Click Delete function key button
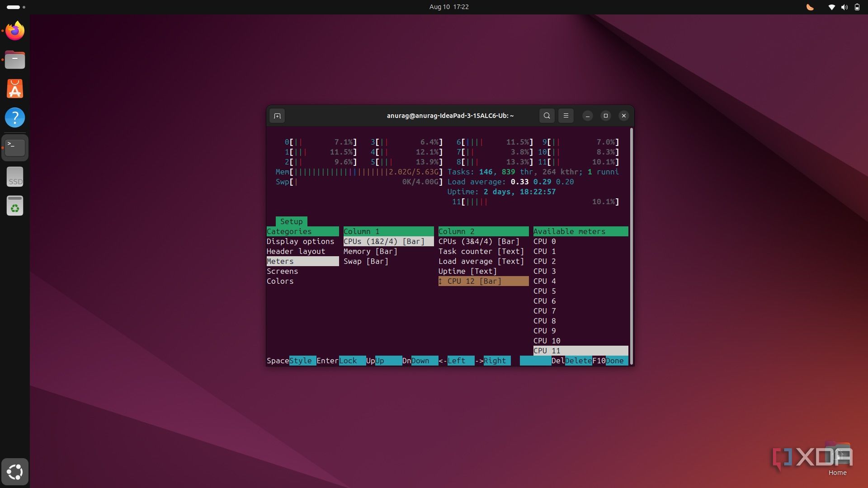Image resolution: width=868 pixels, height=488 pixels. pos(578,361)
